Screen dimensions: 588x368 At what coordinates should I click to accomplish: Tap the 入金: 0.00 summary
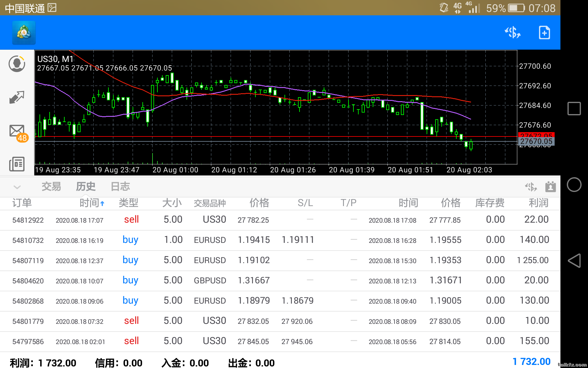click(185, 363)
